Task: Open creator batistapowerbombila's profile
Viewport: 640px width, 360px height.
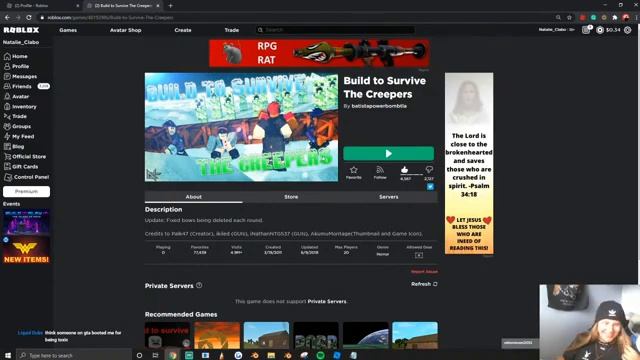Action: (379, 106)
